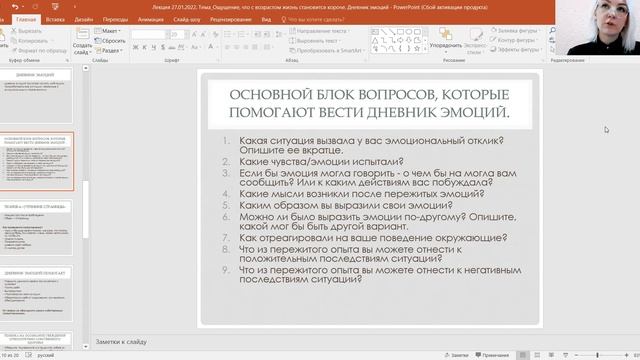Select the 'Дневник эмоций помогает' slide thumbnail
The width and height of the screenshot is (640, 360).
35,294
